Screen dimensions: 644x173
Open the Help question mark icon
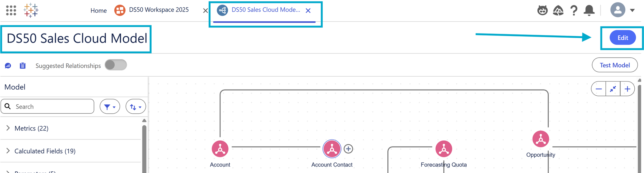tap(574, 10)
